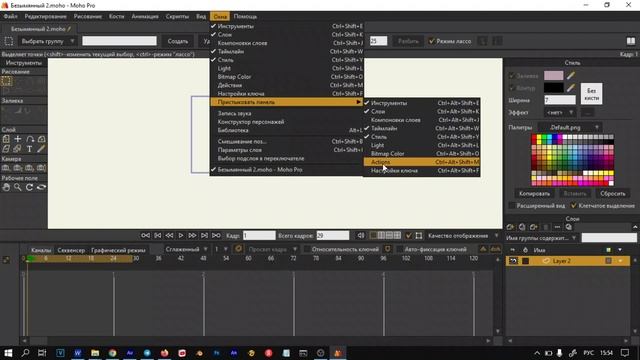The width and height of the screenshot is (640, 360).
Task: Click the black stroke color swatch
Action: (x=553, y=88)
